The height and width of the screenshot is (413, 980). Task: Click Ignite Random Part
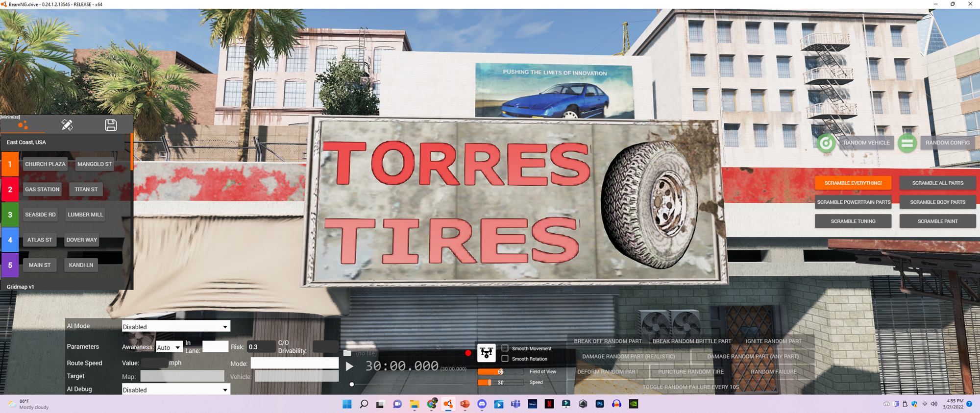pos(774,341)
